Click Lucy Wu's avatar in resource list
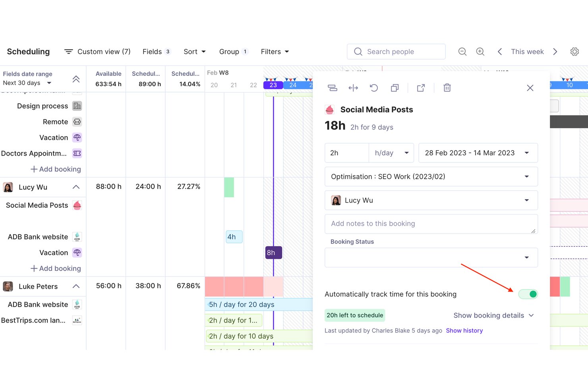The height and width of the screenshot is (392, 588). click(x=8, y=187)
